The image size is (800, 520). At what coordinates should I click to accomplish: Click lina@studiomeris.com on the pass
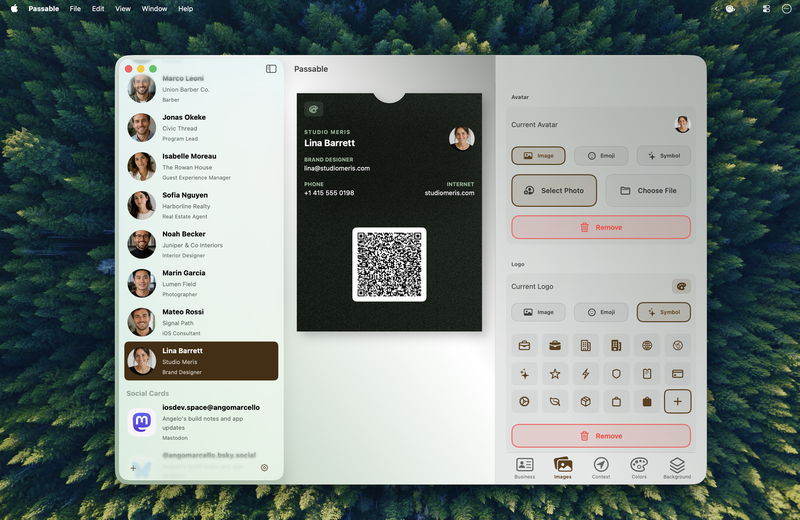tap(337, 168)
